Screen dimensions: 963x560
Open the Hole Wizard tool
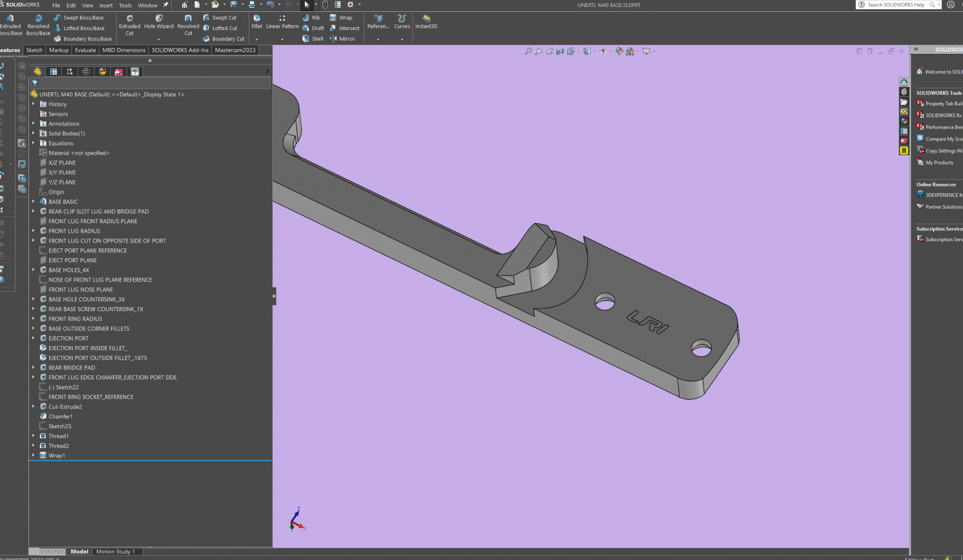coord(159,22)
